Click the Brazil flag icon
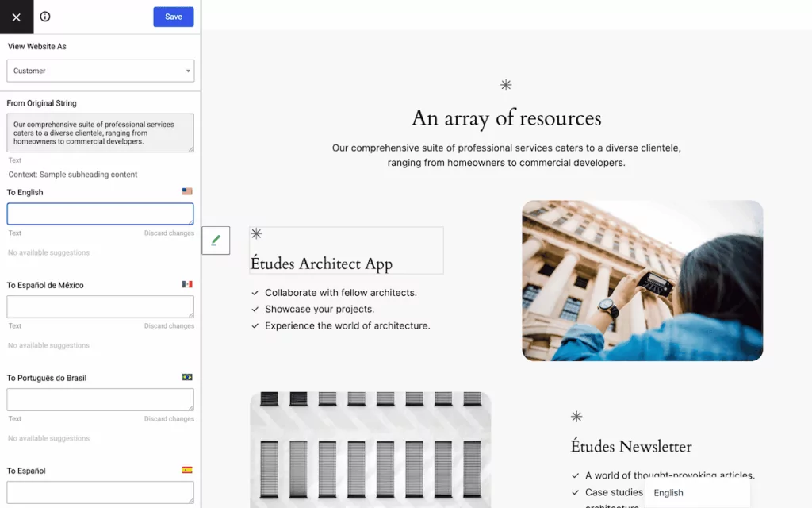This screenshot has width=812, height=508. [x=187, y=377]
